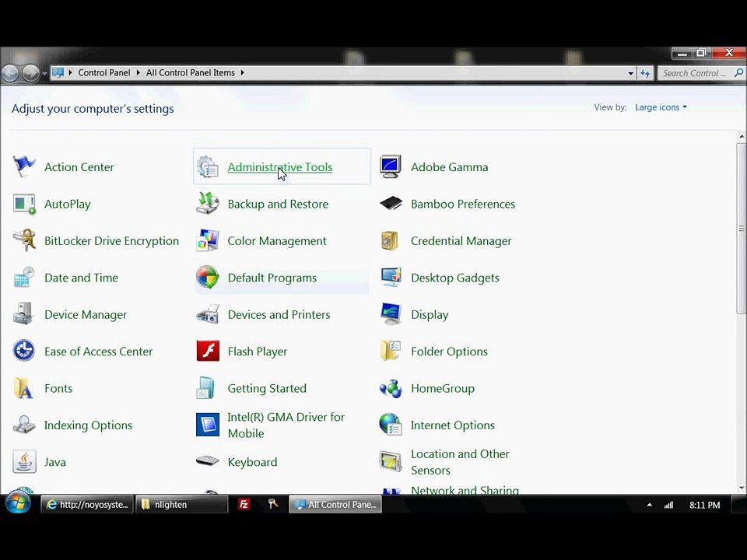Open the Adobe Gamma monitor icon
Image resolution: width=747 pixels, height=560 pixels.
(x=391, y=166)
